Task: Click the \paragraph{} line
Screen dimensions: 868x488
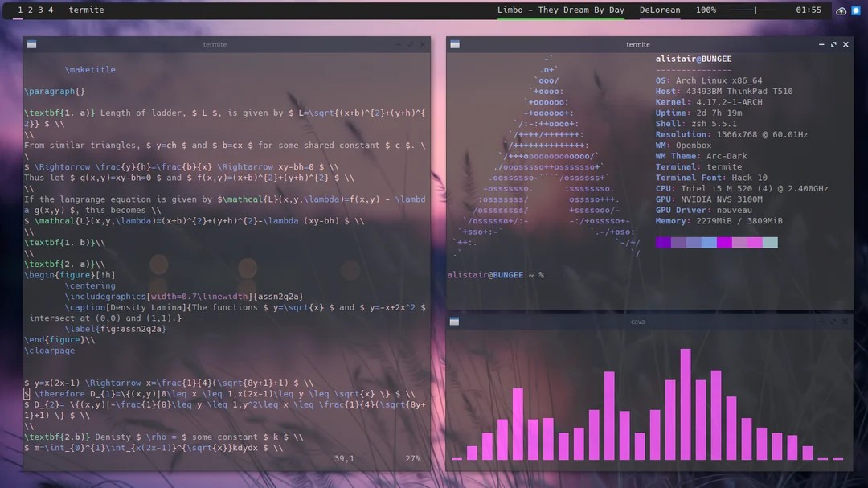Action: (55, 92)
